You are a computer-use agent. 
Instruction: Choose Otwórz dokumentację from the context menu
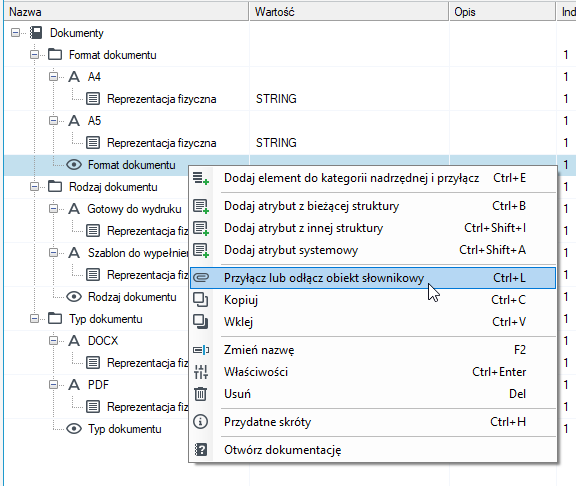pos(373,450)
